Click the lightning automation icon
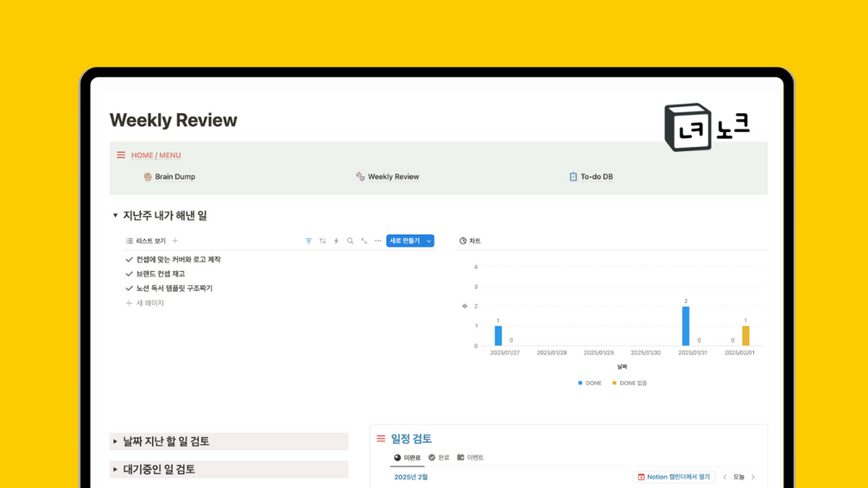 pyautogui.click(x=336, y=241)
